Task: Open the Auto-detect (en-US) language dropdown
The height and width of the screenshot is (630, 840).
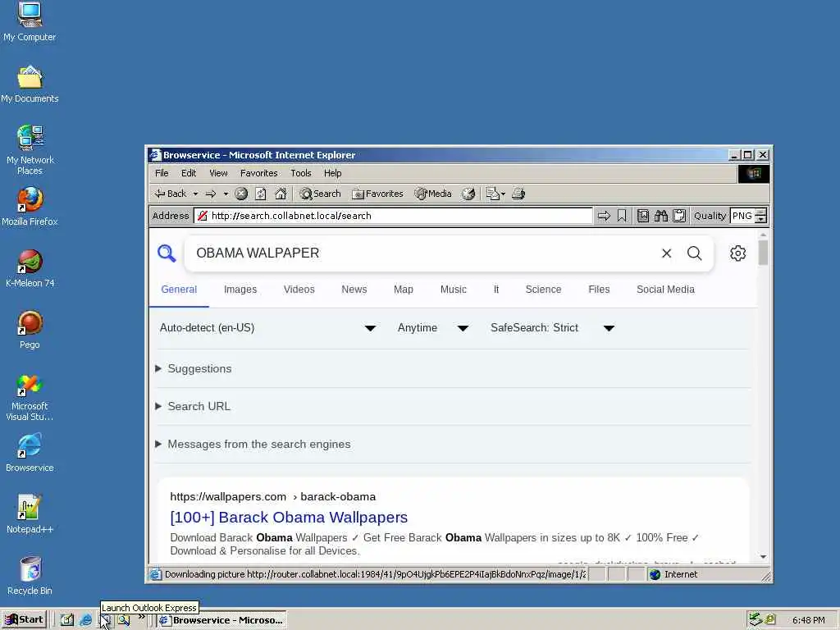Action: click(x=267, y=328)
